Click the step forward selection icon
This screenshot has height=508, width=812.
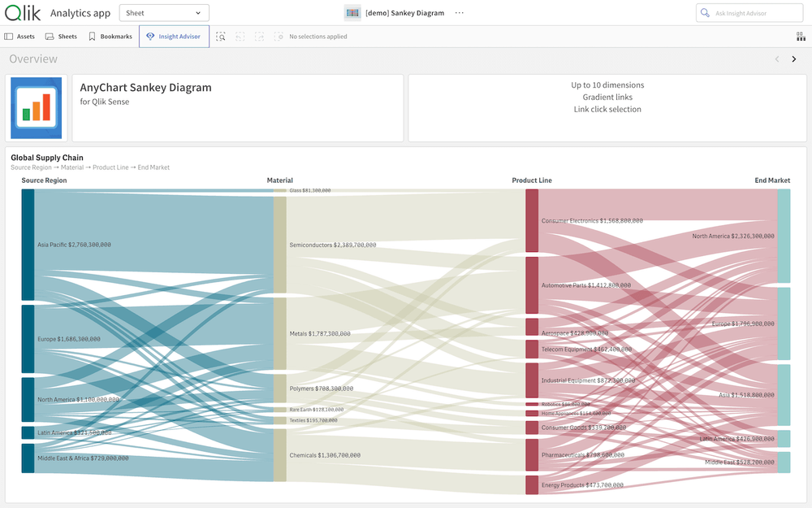(x=259, y=37)
